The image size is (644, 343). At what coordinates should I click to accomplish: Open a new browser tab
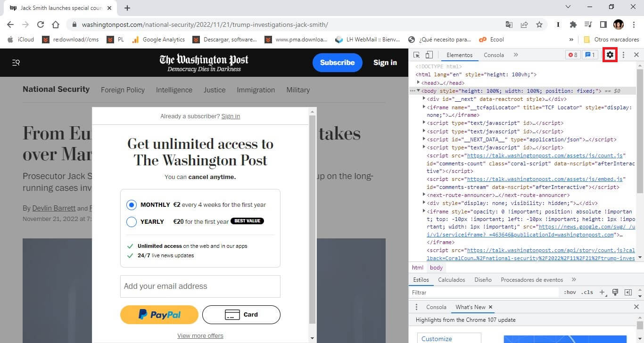click(x=127, y=8)
